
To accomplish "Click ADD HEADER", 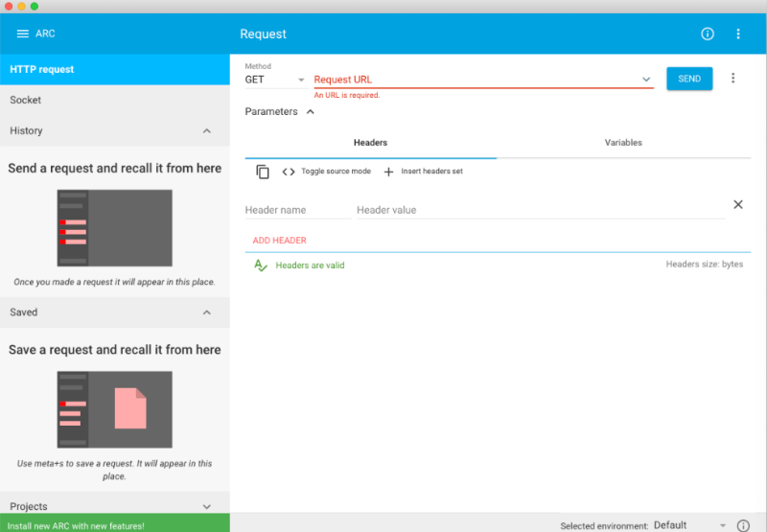I will 279,241.
